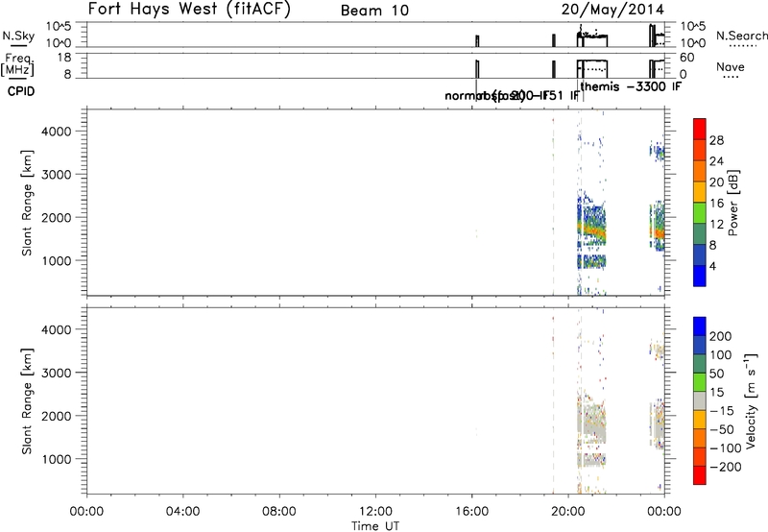The image size is (768, 532).
Task: Click the '28' value on Power colorbar
Action: pos(716,140)
